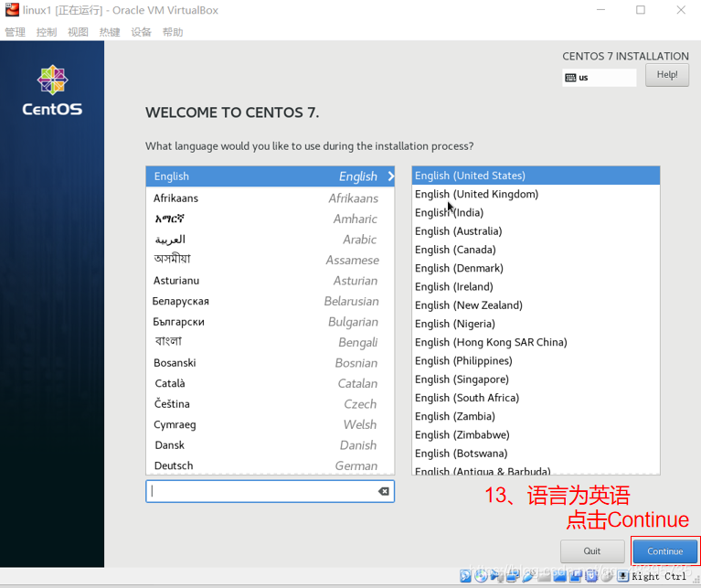The image size is (701, 588).
Task: Click the network adapter status icon
Action: [513, 576]
